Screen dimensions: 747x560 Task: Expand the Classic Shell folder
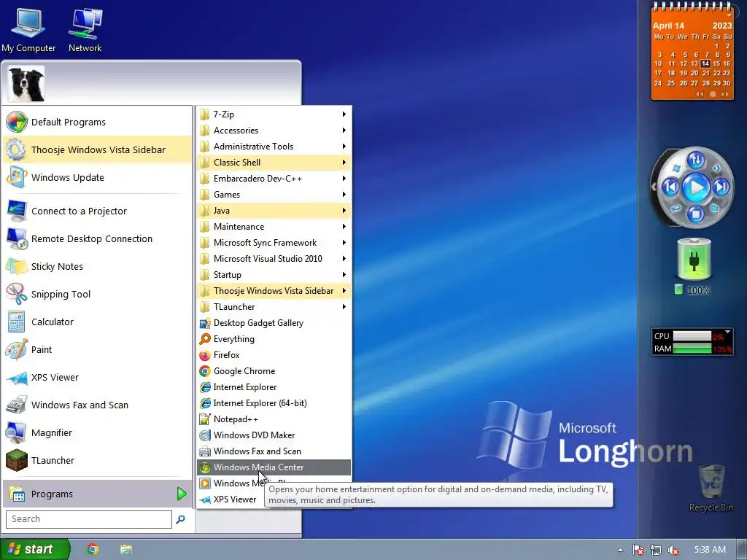274,163
